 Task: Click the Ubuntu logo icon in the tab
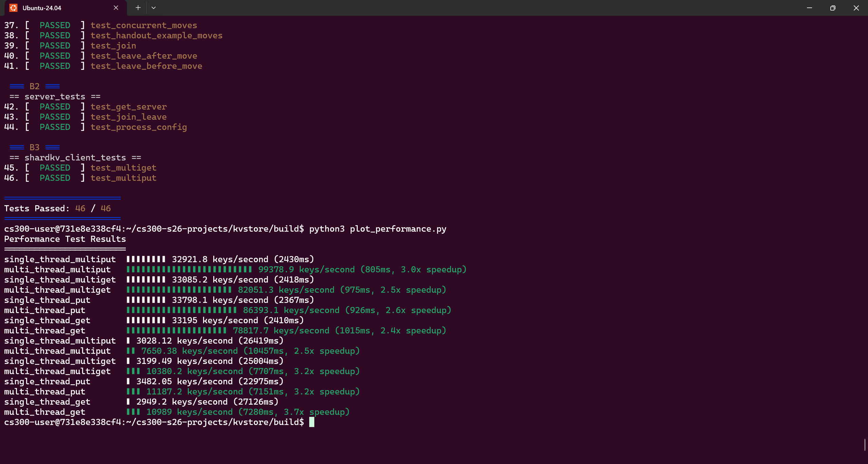click(13, 8)
